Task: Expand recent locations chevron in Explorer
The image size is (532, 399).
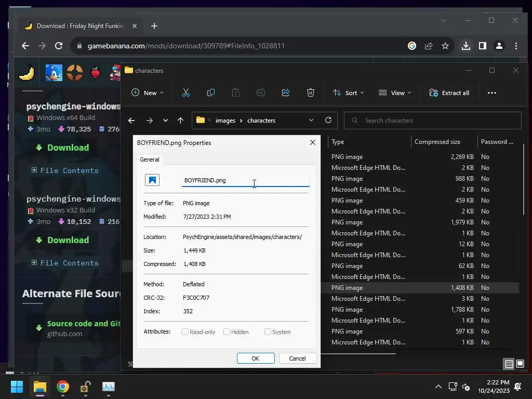Action: 165,121
